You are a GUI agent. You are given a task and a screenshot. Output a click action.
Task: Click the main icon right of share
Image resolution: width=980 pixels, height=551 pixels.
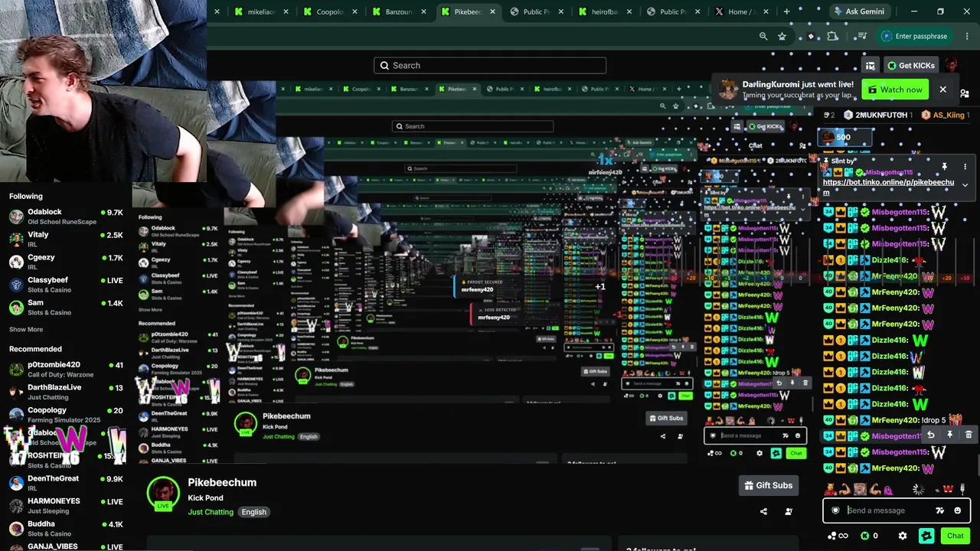(789, 511)
